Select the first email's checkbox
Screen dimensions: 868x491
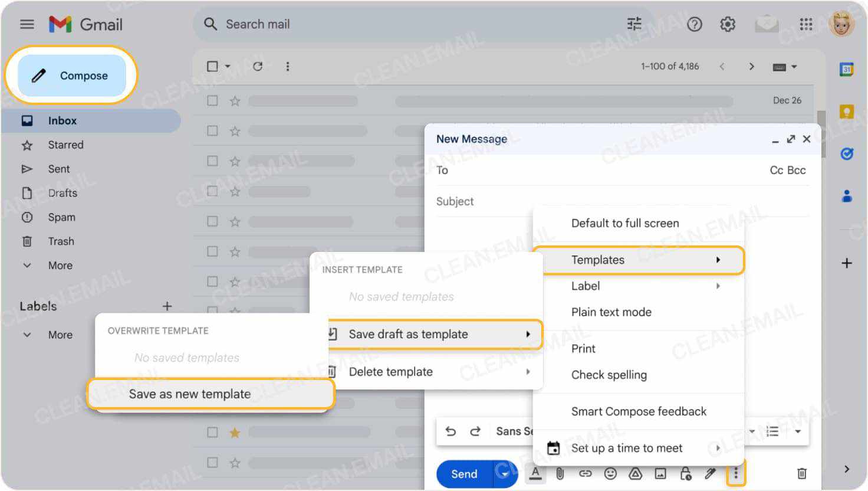point(212,100)
